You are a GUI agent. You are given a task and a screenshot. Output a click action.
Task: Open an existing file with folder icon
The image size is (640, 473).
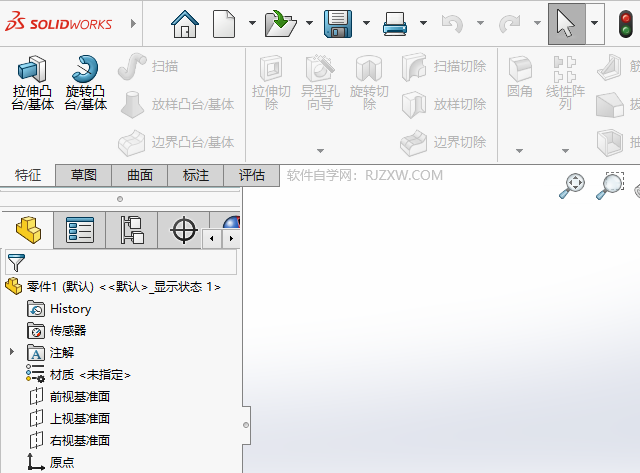(x=280, y=24)
